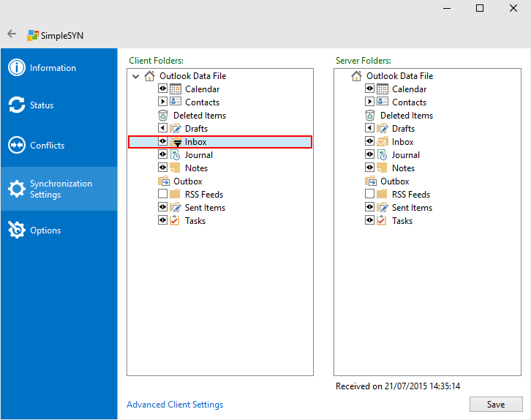Switch to the Status page

pyautogui.click(x=42, y=105)
